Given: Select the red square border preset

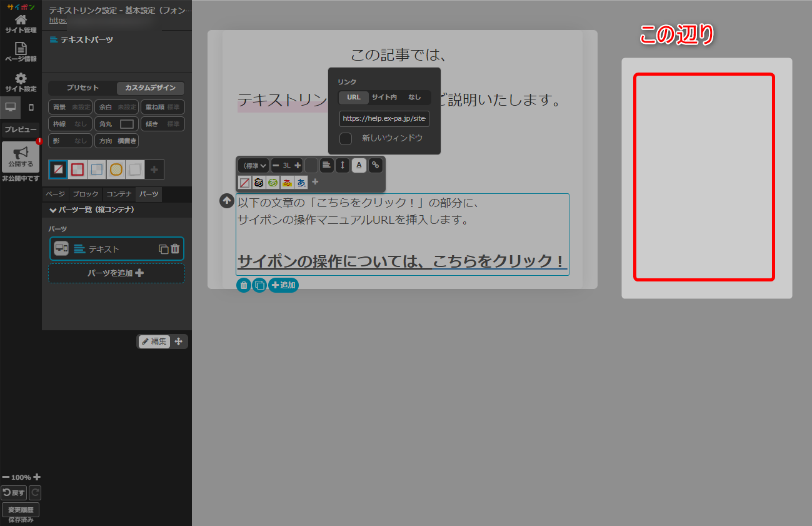Looking at the screenshot, I should pos(78,169).
